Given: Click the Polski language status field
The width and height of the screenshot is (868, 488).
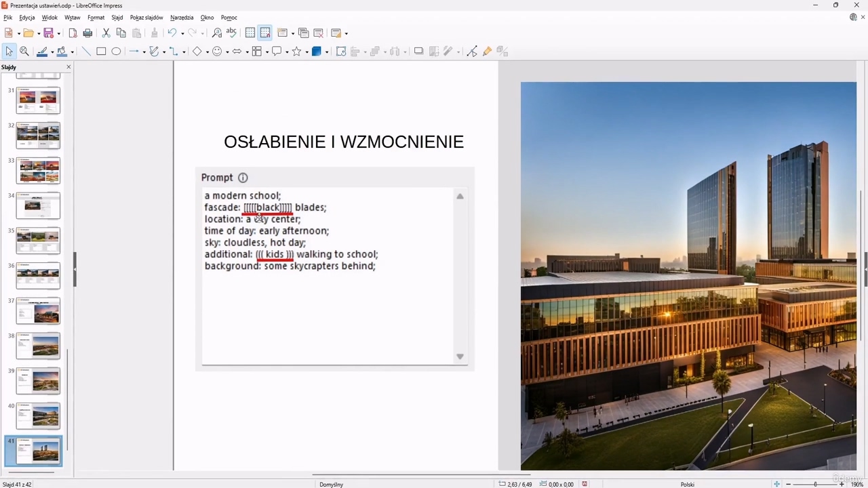Looking at the screenshot, I should pyautogui.click(x=687, y=485).
